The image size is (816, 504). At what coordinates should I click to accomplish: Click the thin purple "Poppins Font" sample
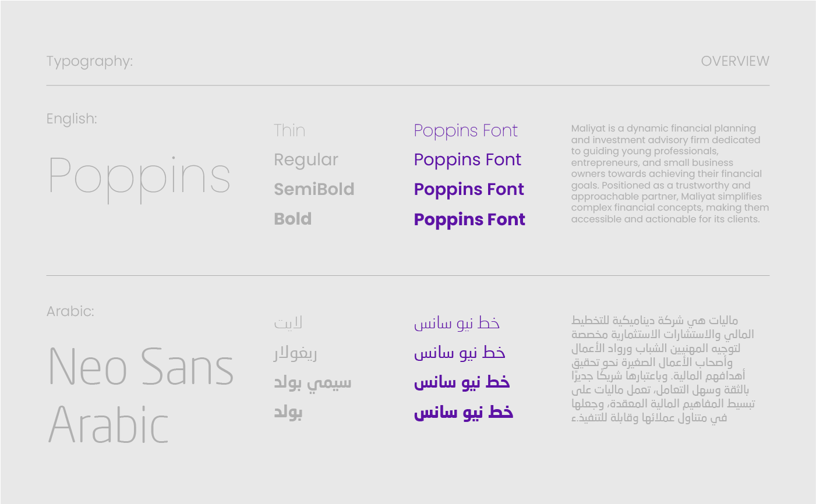(465, 130)
